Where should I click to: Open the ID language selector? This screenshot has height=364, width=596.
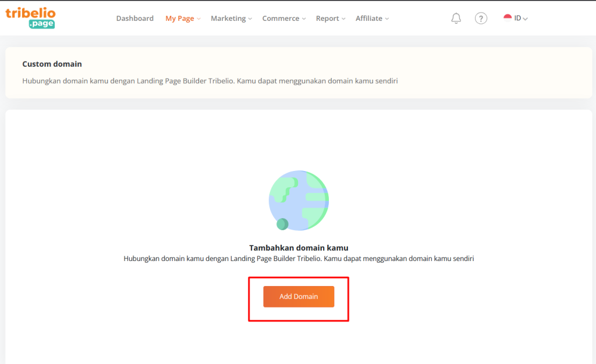tap(517, 18)
